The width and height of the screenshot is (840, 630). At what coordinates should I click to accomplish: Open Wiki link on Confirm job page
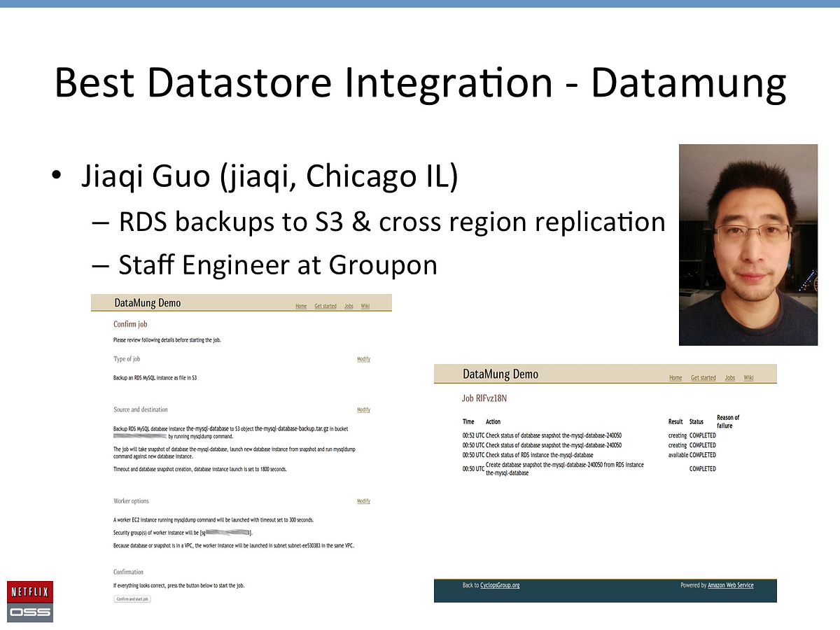[x=365, y=306]
